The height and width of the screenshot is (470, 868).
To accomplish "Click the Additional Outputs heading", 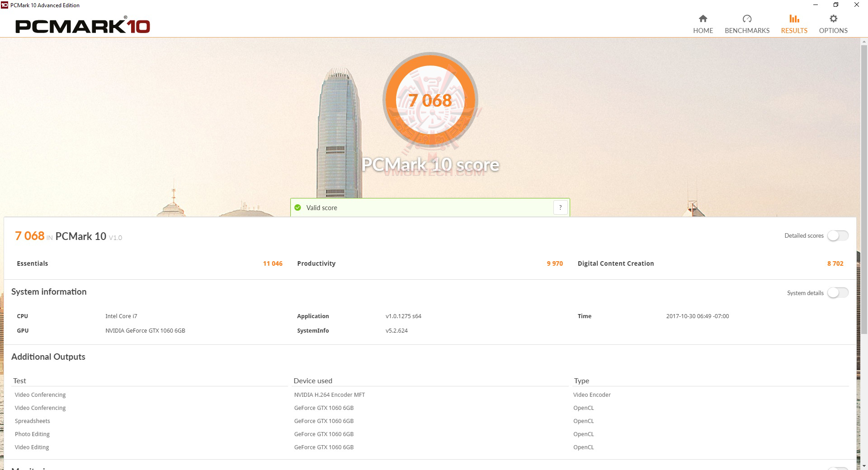I will (x=48, y=357).
